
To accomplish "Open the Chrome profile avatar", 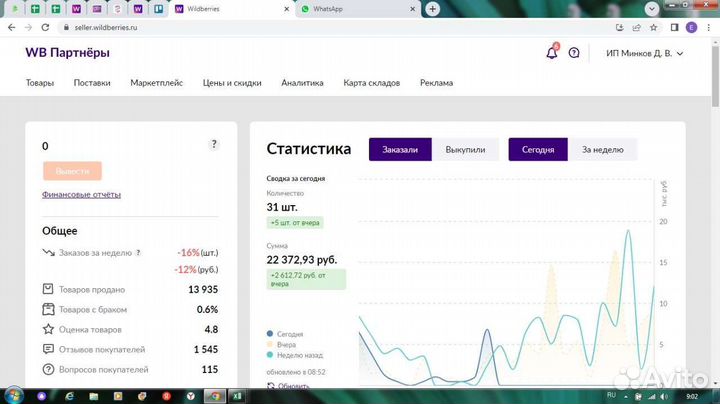I will pyautogui.click(x=692, y=28).
